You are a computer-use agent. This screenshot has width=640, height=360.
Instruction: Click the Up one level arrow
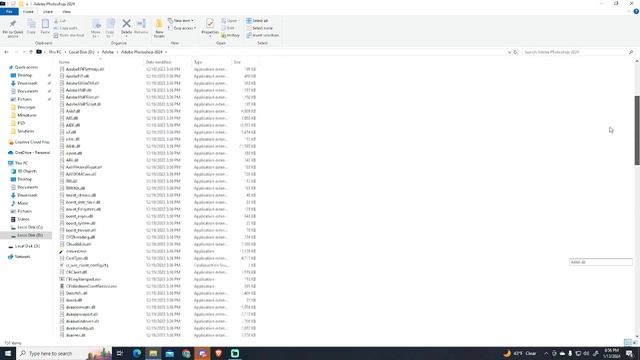(x=31, y=52)
